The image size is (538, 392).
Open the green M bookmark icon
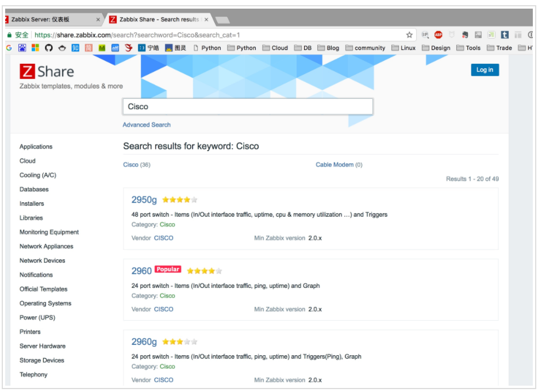102,48
